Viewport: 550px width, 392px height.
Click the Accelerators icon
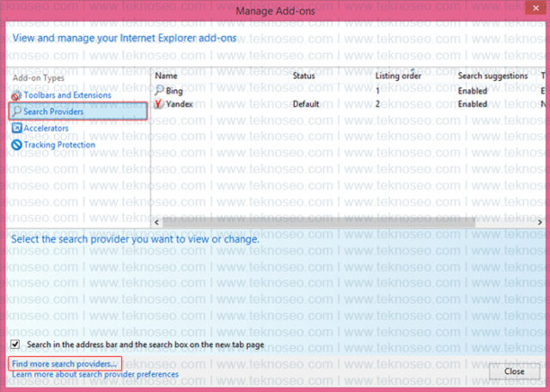coord(16,128)
